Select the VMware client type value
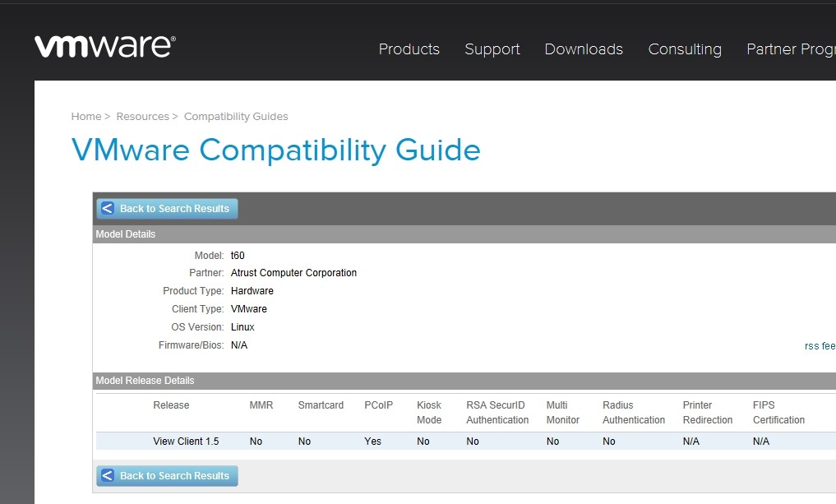836x504 pixels. [x=248, y=309]
